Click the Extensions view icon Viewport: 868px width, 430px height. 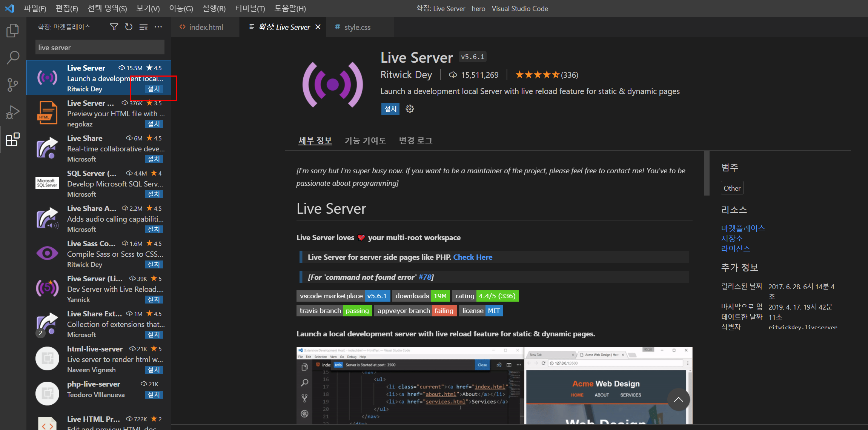(x=13, y=140)
